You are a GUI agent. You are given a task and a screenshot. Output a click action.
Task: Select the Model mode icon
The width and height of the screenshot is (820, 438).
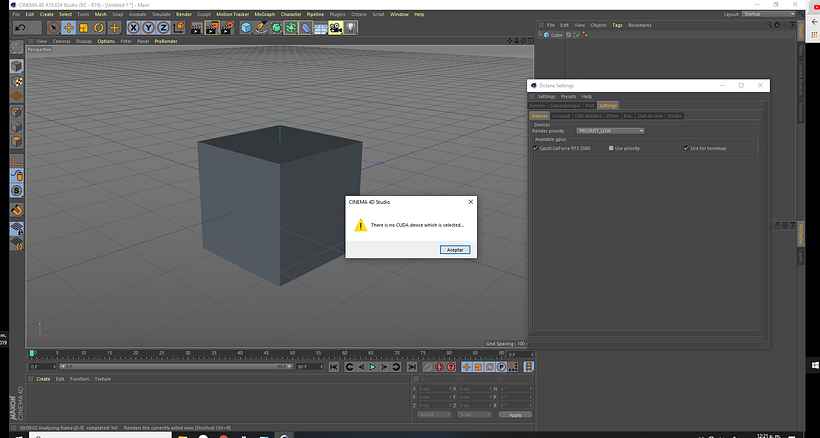[x=17, y=66]
